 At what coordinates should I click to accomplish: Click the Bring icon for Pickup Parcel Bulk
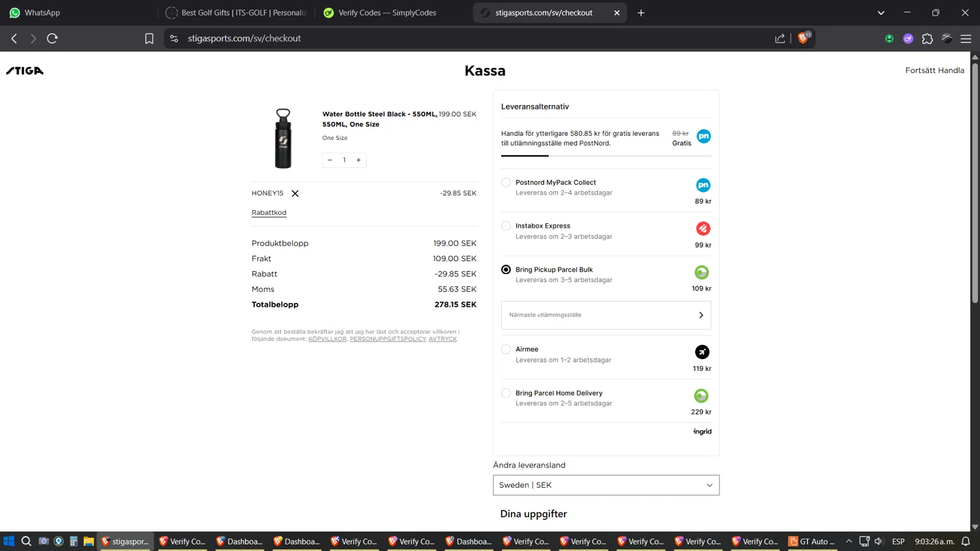(702, 272)
